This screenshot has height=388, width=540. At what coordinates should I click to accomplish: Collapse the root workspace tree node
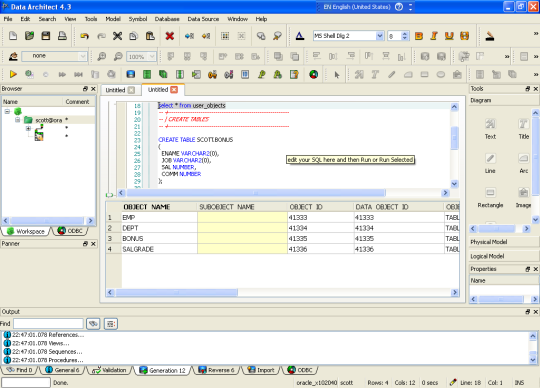click(x=7, y=112)
